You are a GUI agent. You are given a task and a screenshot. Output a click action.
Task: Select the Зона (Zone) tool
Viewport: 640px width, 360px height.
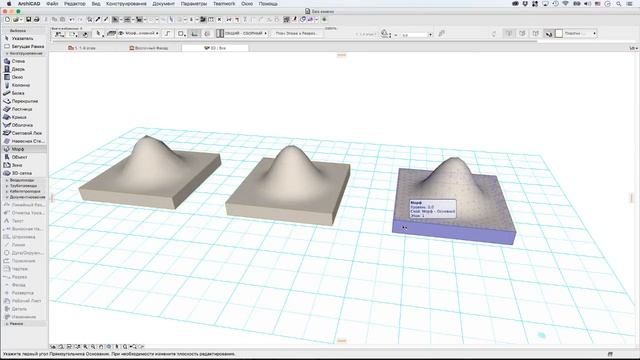[x=24, y=165]
